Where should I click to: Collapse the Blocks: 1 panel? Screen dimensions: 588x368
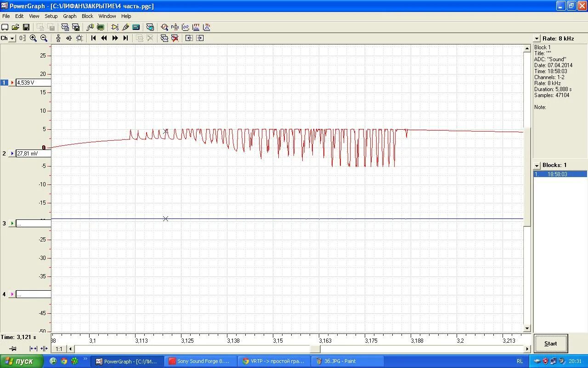point(536,165)
